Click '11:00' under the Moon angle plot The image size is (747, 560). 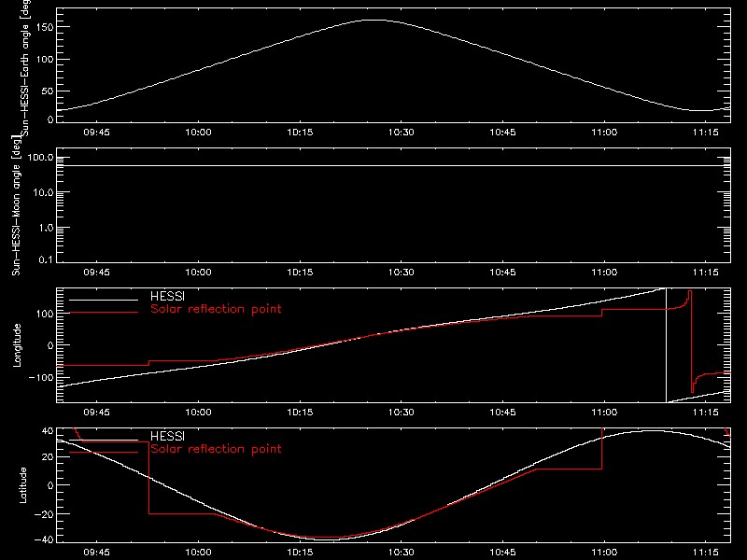[x=604, y=273]
